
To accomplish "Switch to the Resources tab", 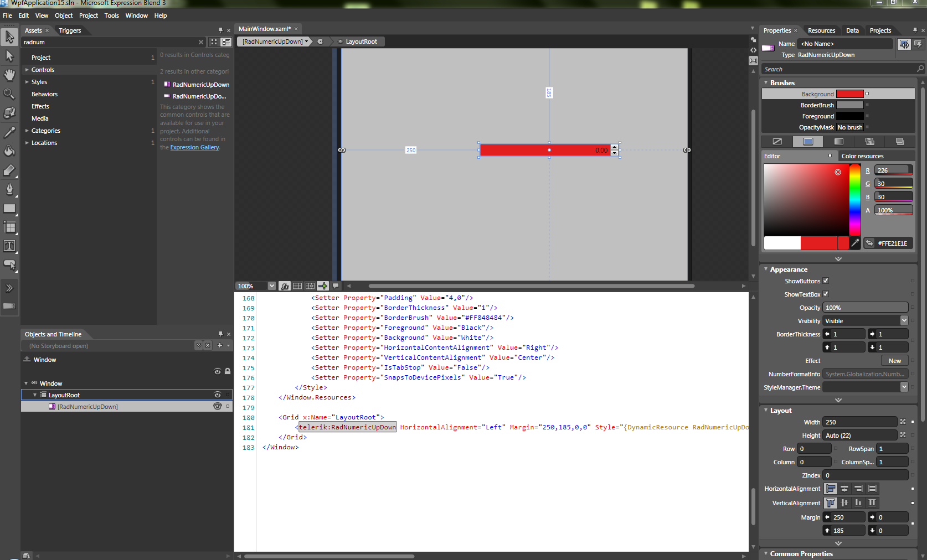I will (821, 30).
